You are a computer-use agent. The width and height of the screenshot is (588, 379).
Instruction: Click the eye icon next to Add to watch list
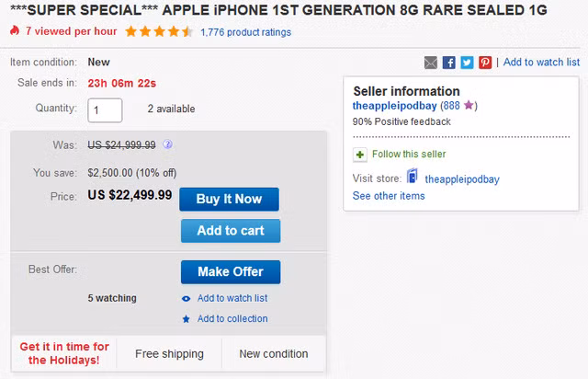click(187, 298)
